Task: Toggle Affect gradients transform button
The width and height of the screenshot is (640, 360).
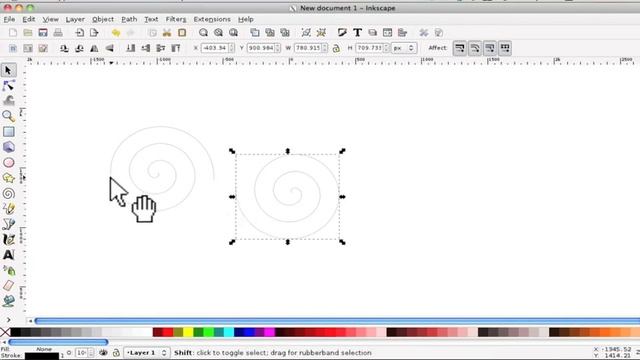Action: coord(490,48)
